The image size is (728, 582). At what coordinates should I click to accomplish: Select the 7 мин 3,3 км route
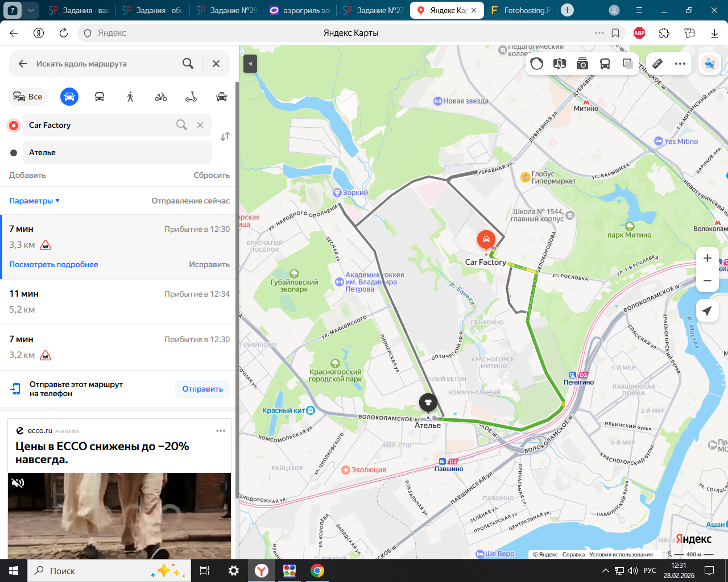pyautogui.click(x=119, y=247)
